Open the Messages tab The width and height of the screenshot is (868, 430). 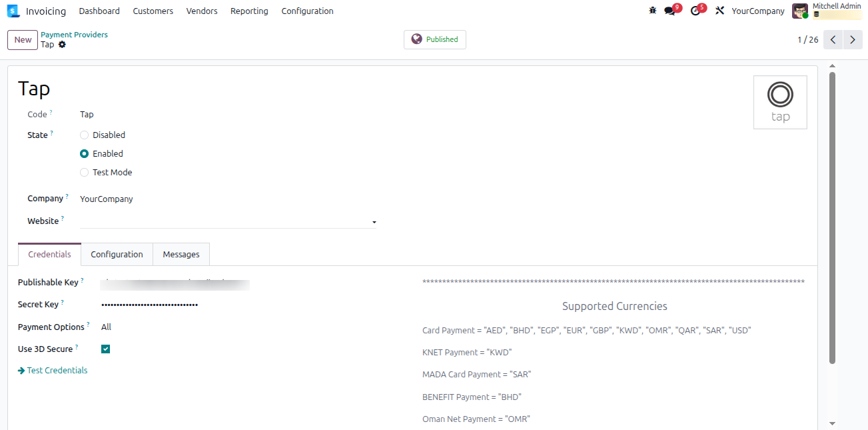[181, 254]
